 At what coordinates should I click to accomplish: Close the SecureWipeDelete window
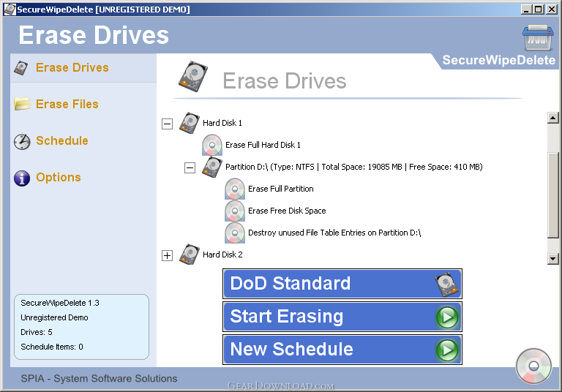pos(552,10)
